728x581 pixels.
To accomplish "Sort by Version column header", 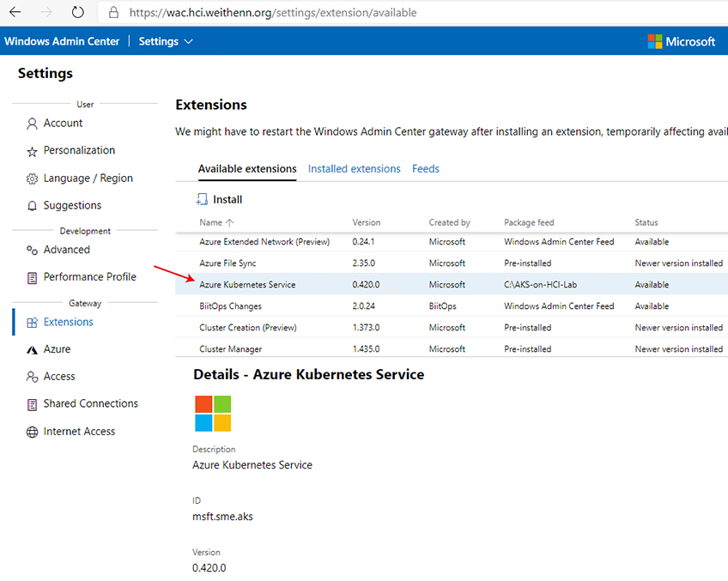I will tap(366, 222).
